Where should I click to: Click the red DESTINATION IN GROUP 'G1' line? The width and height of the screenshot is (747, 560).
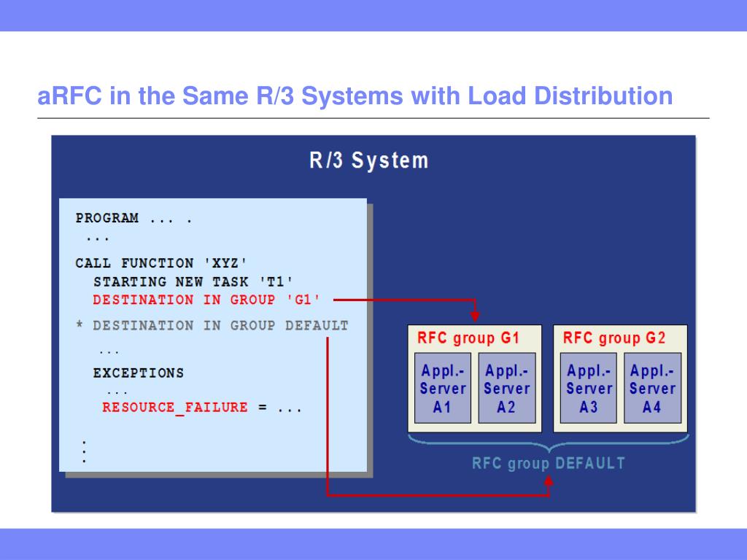tap(206, 300)
